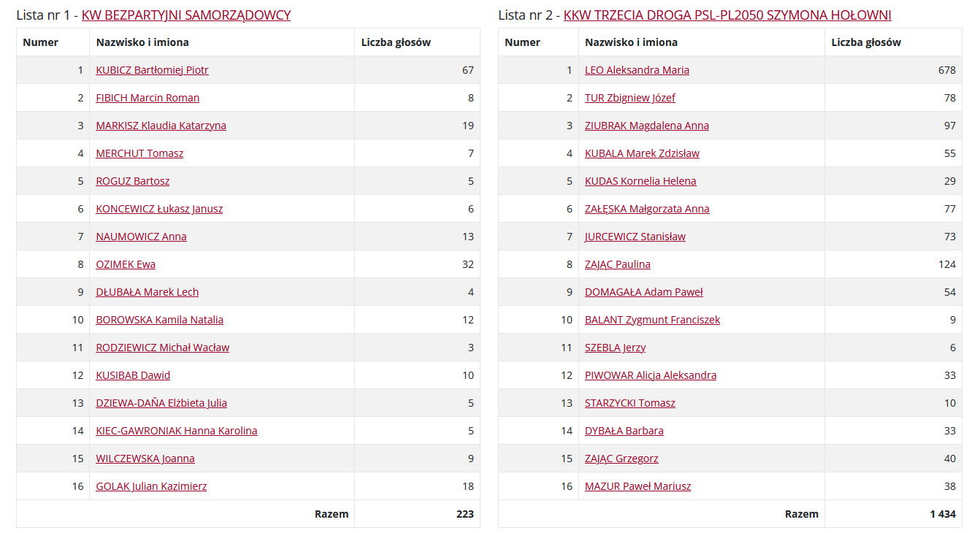Image resolution: width=980 pixels, height=533 pixels.
Task: Select MARKISZ Klaudia Katarzyna link
Action: [161, 126]
